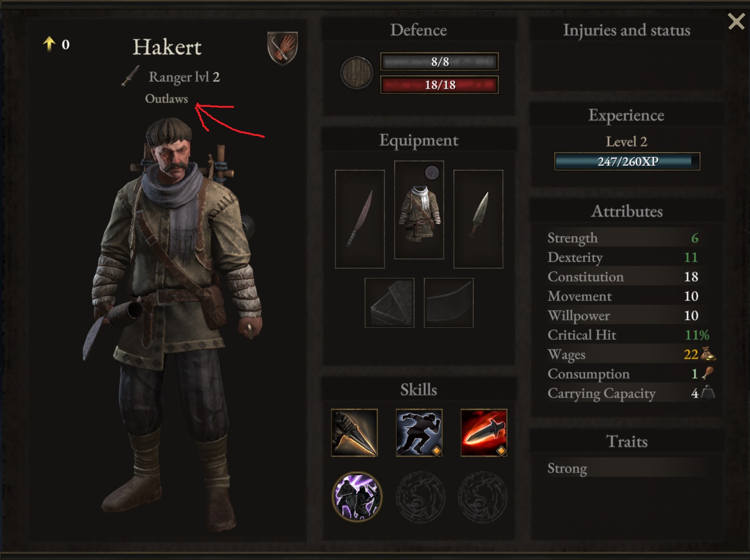Click the round wooden shield icon
Image resolution: width=750 pixels, height=560 pixels.
coord(357,73)
